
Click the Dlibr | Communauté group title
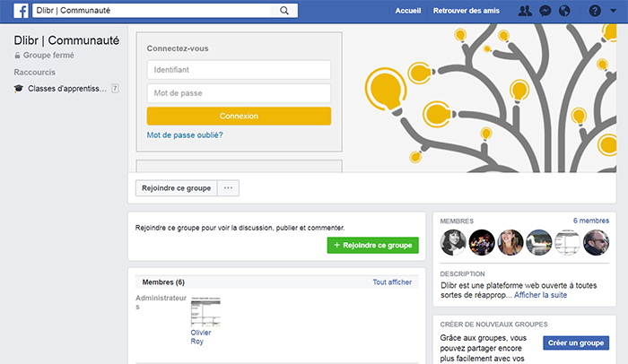point(66,40)
